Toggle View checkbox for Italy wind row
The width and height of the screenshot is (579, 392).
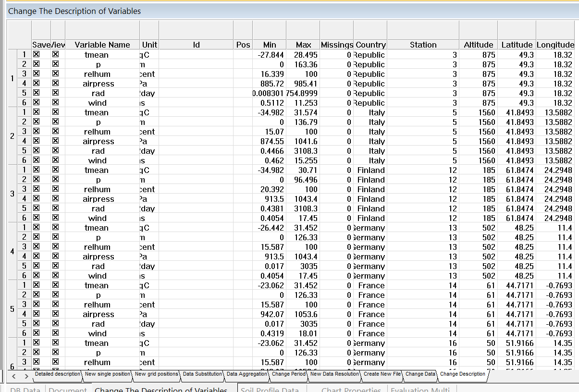(x=55, y=160)
